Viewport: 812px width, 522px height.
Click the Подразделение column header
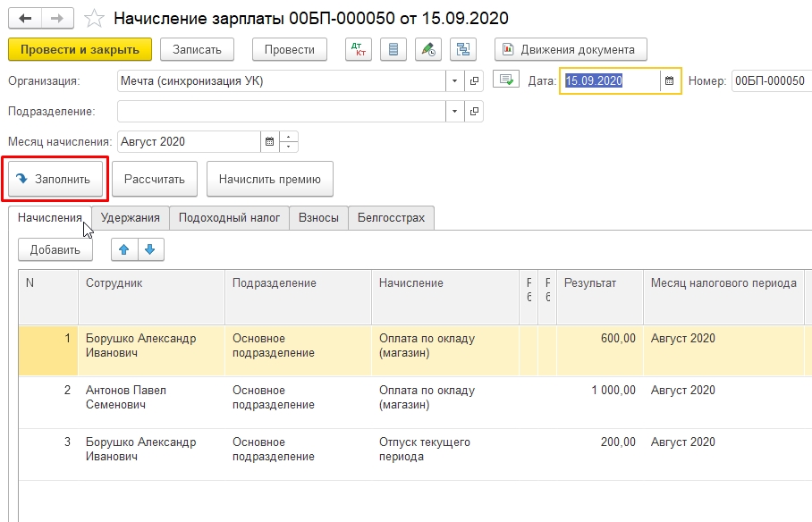(298, 297)
